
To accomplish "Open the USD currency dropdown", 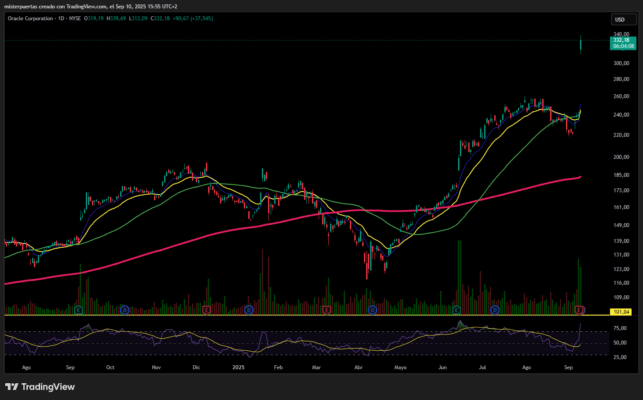I will (623, 20).
